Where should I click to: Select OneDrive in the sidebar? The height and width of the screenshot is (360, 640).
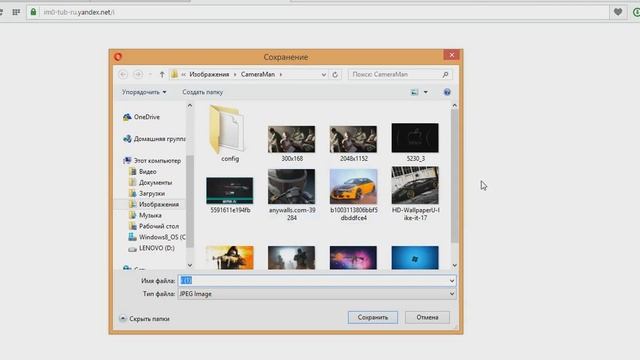click(x=142, y=117)
